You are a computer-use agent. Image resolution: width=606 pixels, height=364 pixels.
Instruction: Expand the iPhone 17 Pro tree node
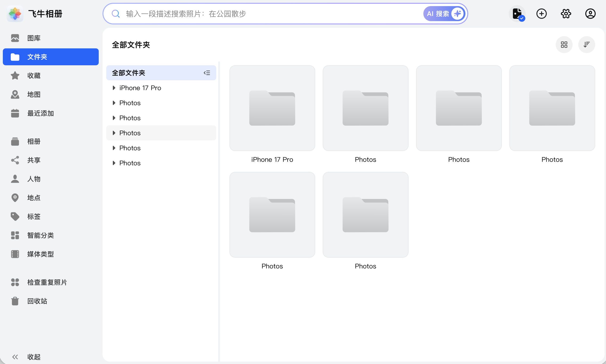click(x=114, y=88)
